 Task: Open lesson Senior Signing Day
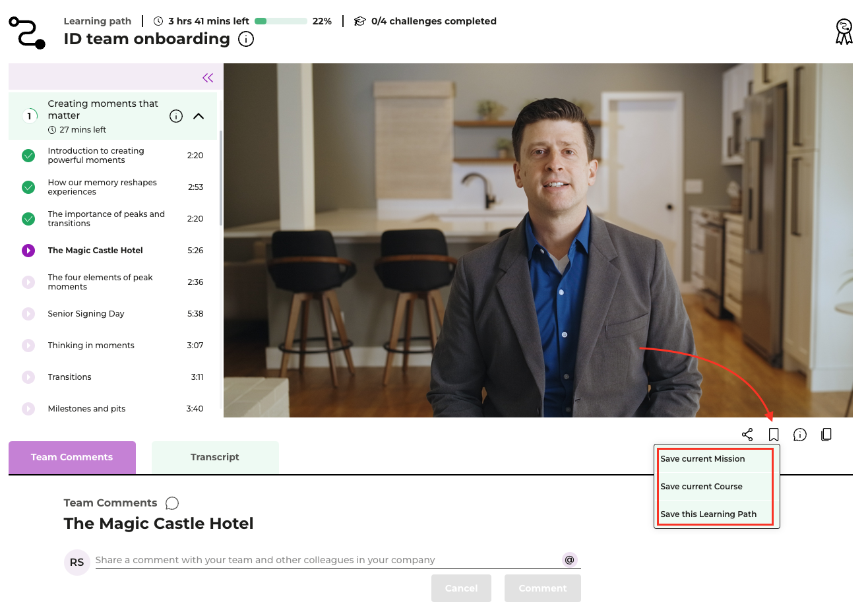pos(113,314)
